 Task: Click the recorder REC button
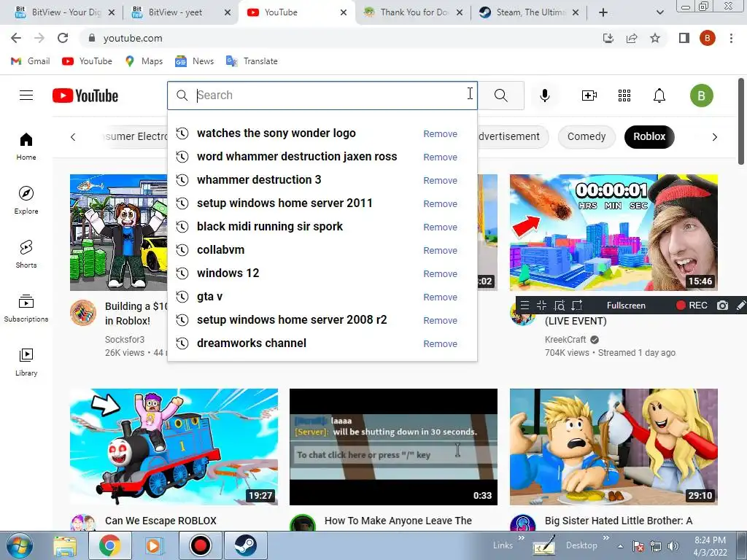(x=692, y=306)
